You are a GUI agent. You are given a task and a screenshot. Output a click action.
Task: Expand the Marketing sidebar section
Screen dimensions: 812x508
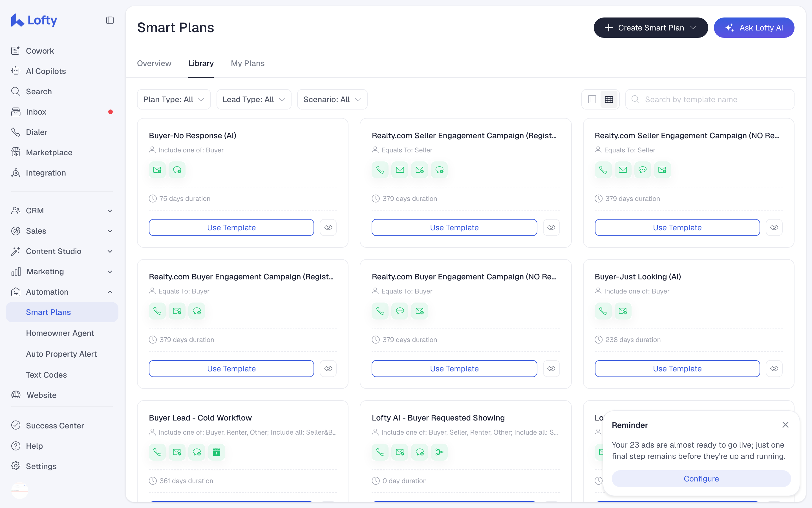click(62, 271)
